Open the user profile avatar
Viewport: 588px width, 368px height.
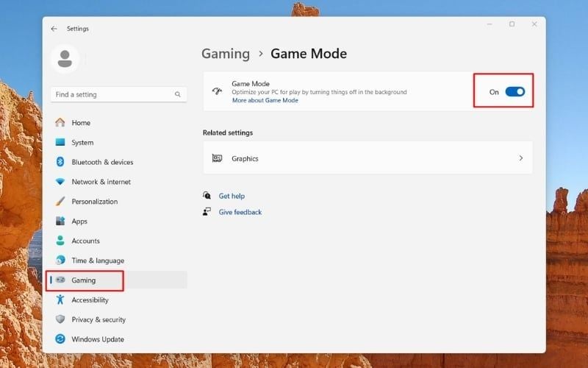[x=65, y=59]
